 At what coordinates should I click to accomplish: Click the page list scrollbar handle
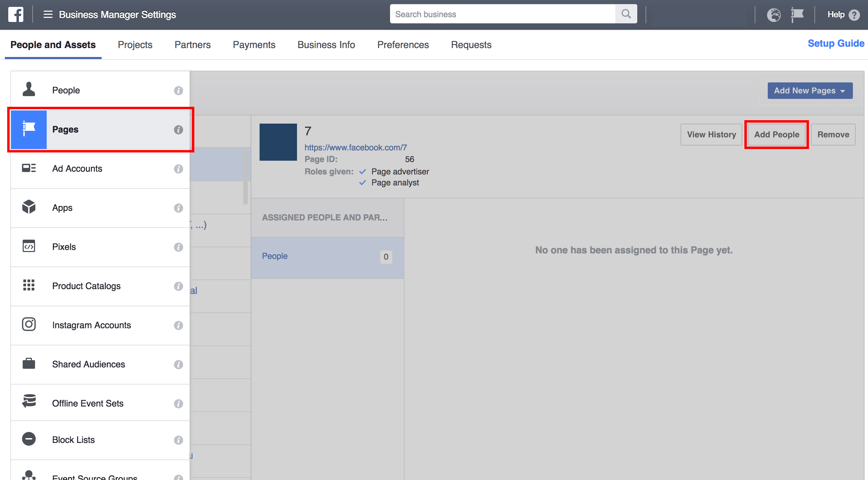click(245, 178)
